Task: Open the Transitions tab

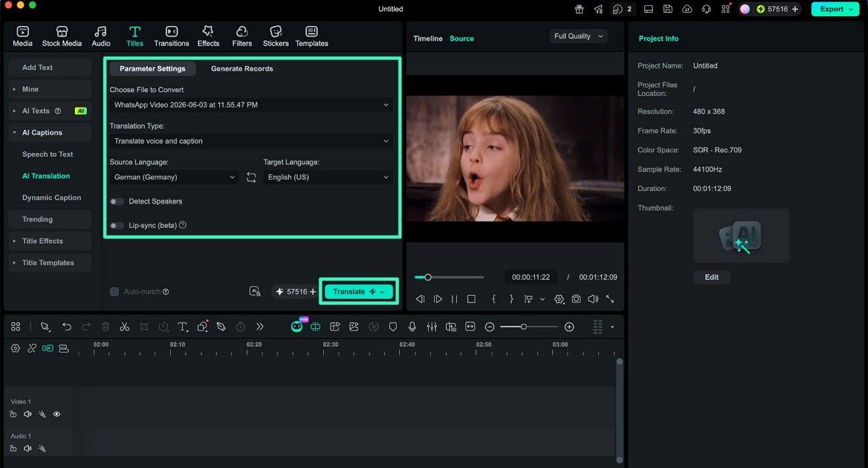Action: [172, 37]
